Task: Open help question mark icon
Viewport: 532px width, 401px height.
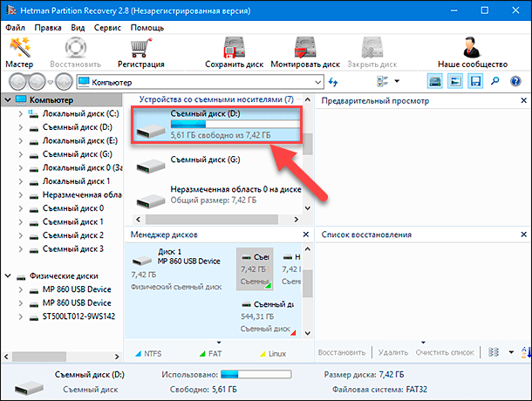Action: point(515,81)
